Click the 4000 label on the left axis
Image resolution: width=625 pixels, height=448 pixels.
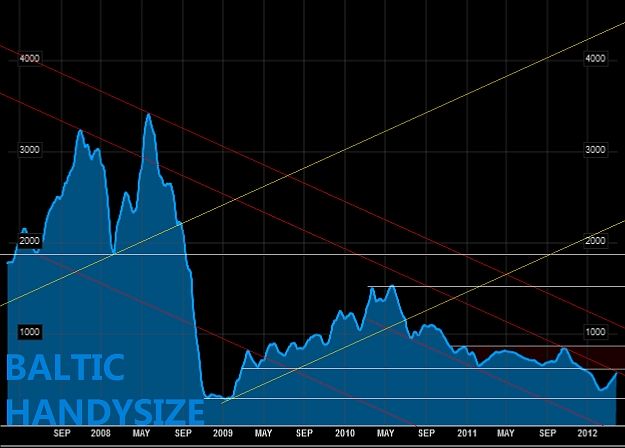(30, 59)
